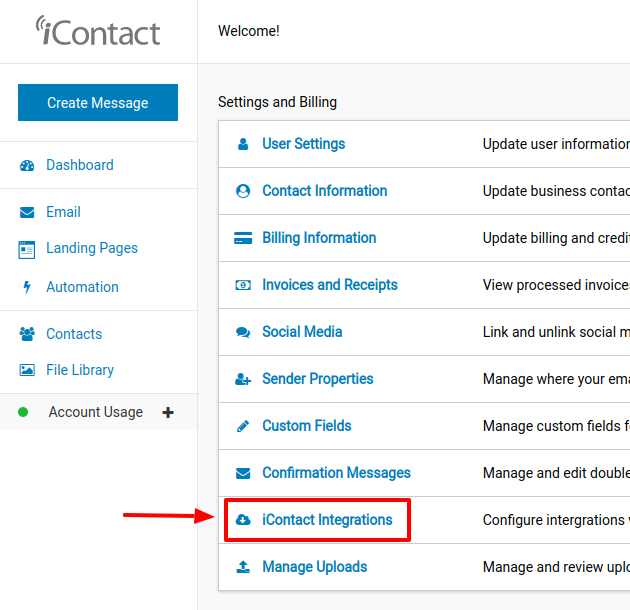Expand Account Usage with plus icon

pyautogui.click(x=168, y=412)
